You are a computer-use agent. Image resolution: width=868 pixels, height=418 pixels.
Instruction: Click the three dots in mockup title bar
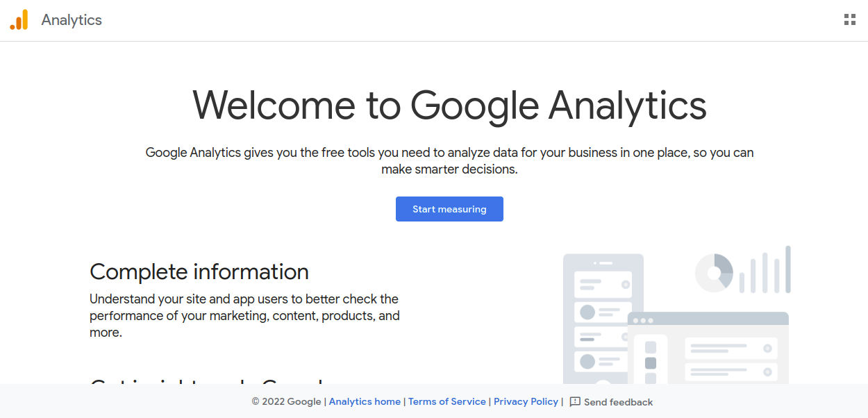[643, 320]
